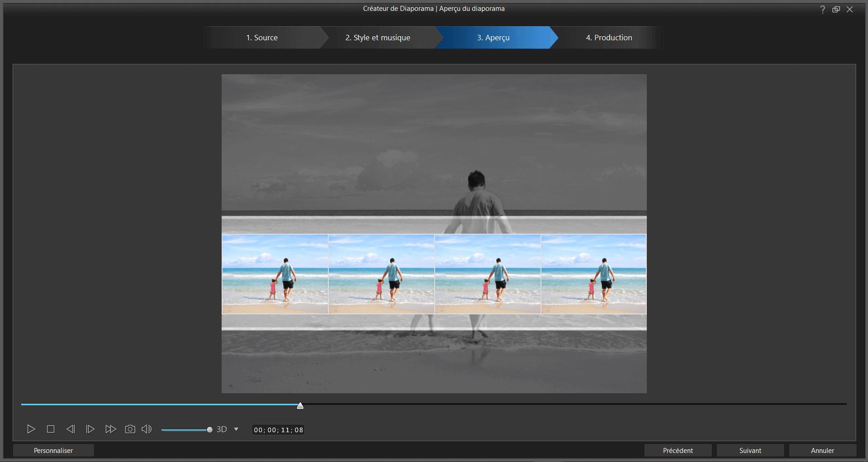Fast forward the slideshow preview
Viewport: 868px width, 462px height.
(110, 429)
